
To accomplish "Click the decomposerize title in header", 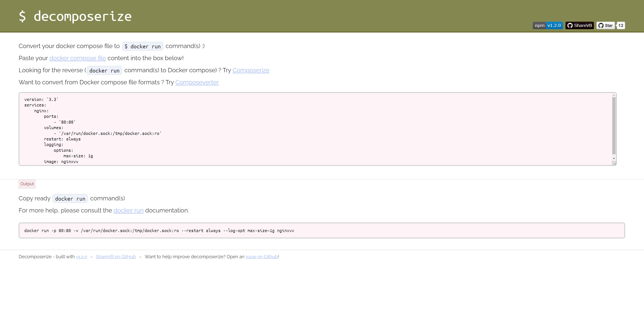I will (x=75, y=16).
